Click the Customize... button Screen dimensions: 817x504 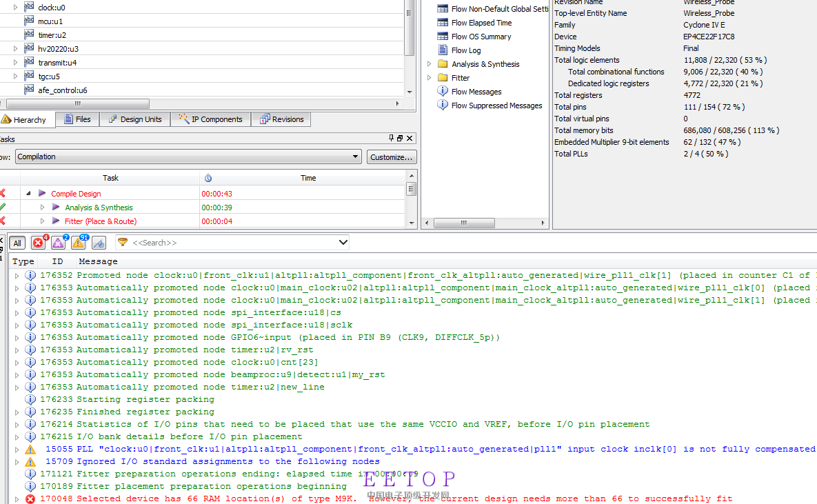[x=392, y=157]
